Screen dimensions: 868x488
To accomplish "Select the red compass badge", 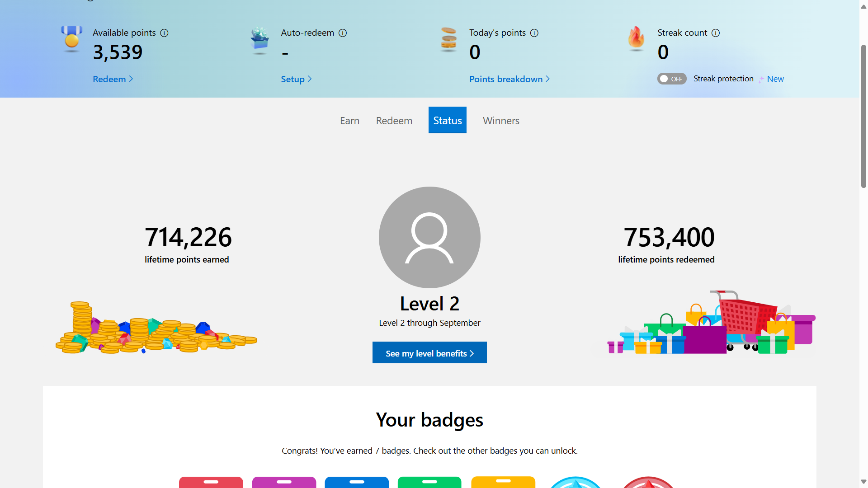I will [648, 483].
